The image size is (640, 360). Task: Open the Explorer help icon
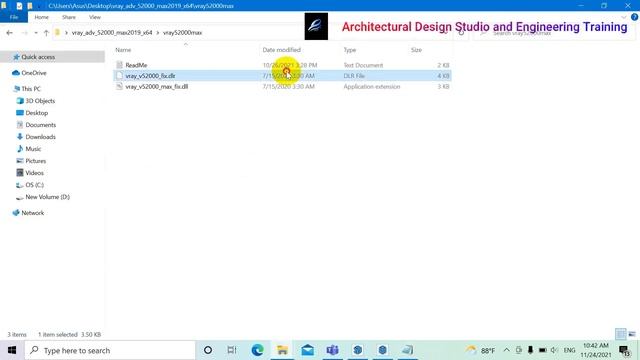(x=634, y=17)
